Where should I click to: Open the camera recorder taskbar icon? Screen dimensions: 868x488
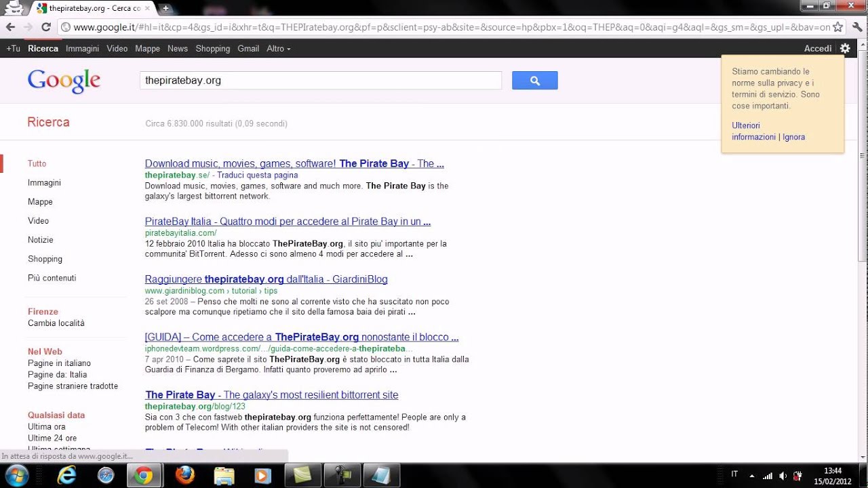pyautogui.click(x=342, y=475)
